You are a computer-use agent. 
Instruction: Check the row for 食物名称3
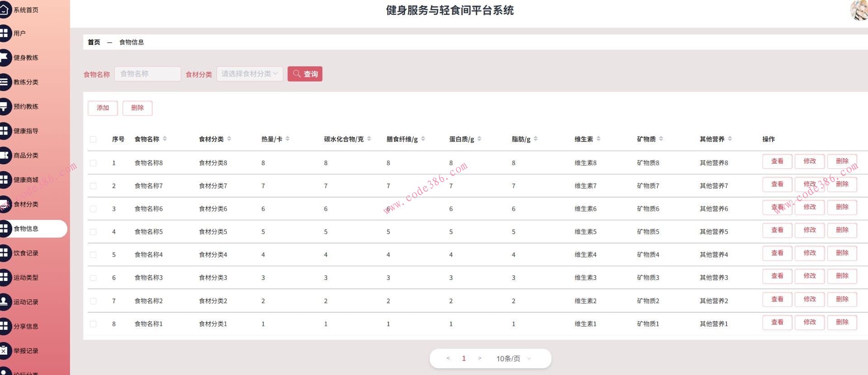coord(93,278)
